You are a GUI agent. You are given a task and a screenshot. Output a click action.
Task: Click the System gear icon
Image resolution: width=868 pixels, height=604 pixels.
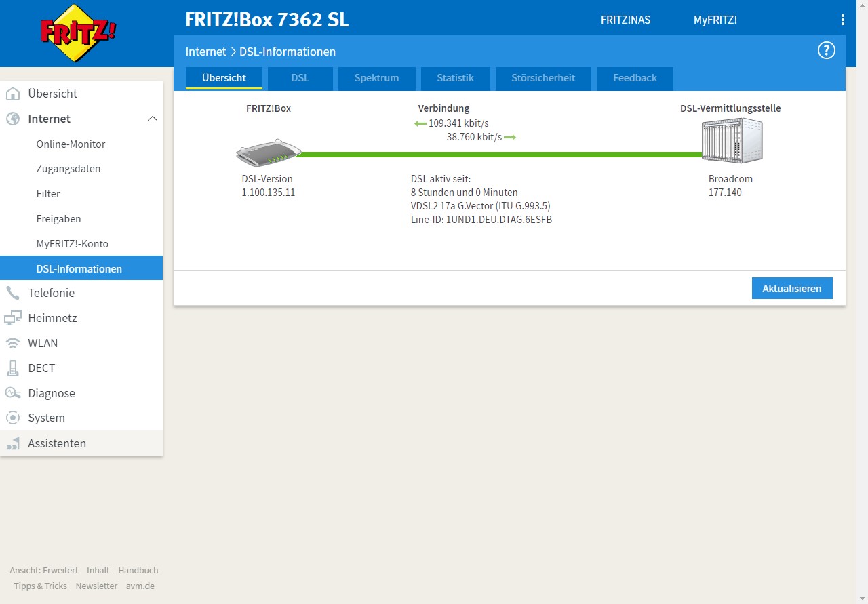click(x=13, y=418)
